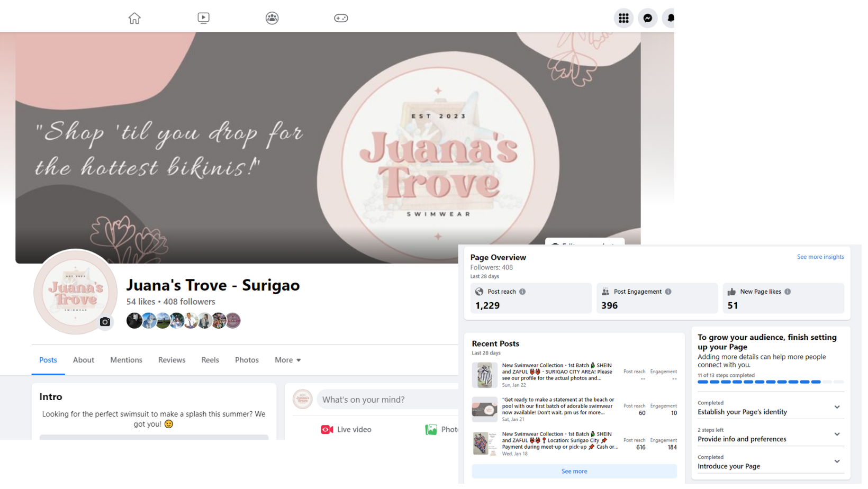The height and width of the screenshot is (489, 868).
Task: Open Messenger chat icon
Action: point(648,18)
